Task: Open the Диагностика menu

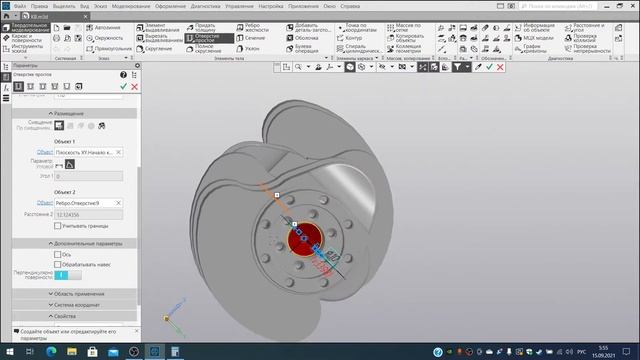Action: click(206, 6)
